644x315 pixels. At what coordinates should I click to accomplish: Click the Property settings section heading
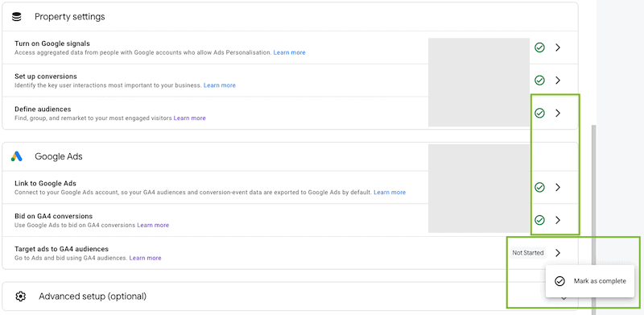tap(70, 17)
